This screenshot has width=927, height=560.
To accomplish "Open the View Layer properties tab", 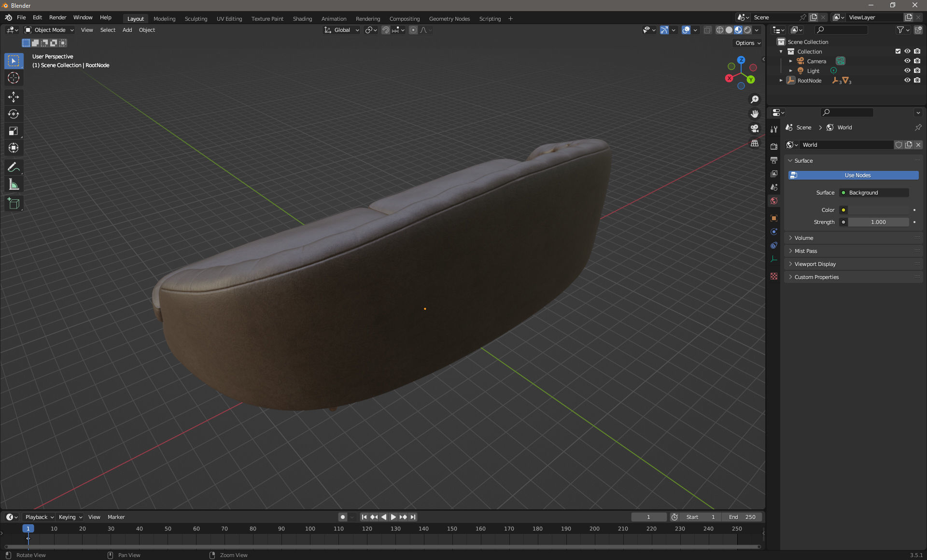I will 774,173.
